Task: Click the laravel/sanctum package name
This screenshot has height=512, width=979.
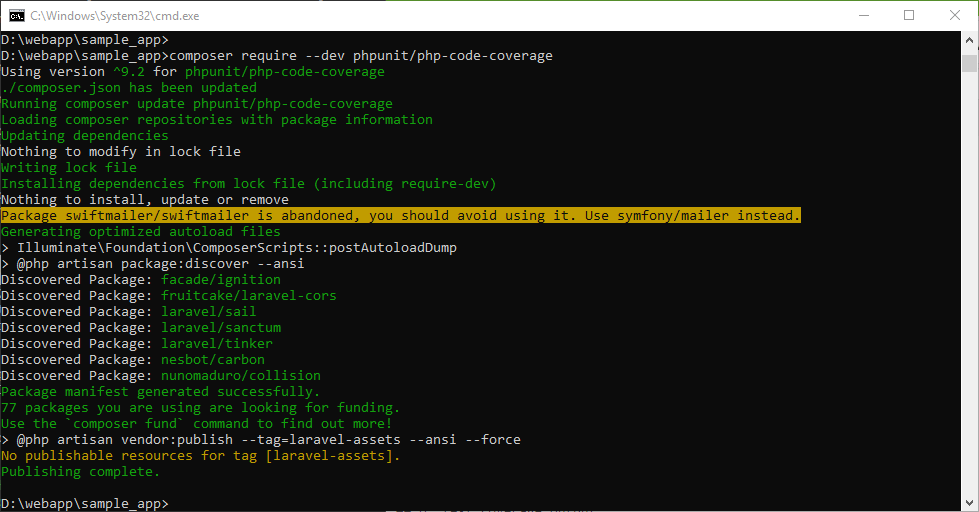Action: pyautogui.click(x=221, y=328)
